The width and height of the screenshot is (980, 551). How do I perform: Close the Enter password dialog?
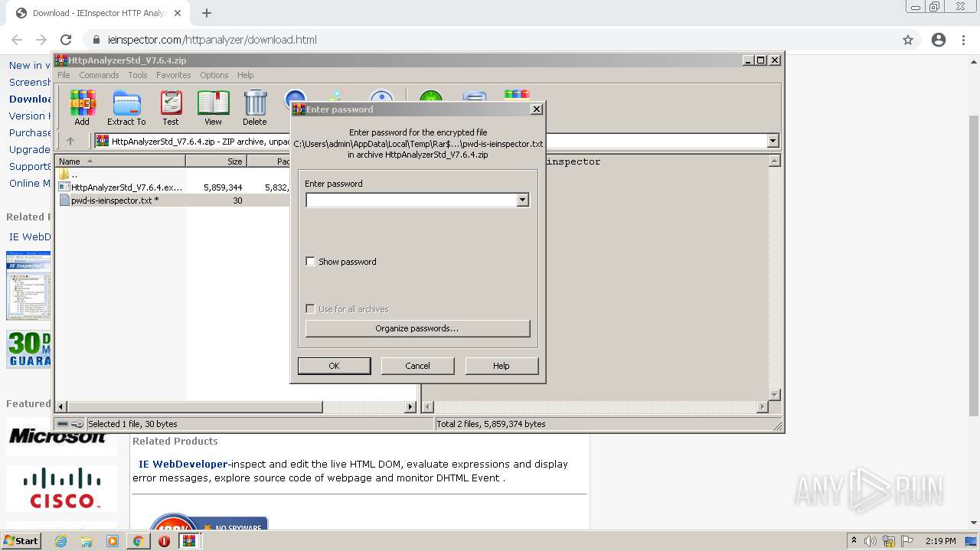537,109
